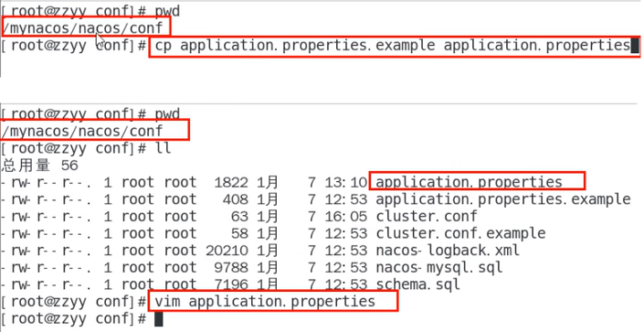644x332 pixels.
Task: Click the block cursor after cp command
Action: coord(635,45)
